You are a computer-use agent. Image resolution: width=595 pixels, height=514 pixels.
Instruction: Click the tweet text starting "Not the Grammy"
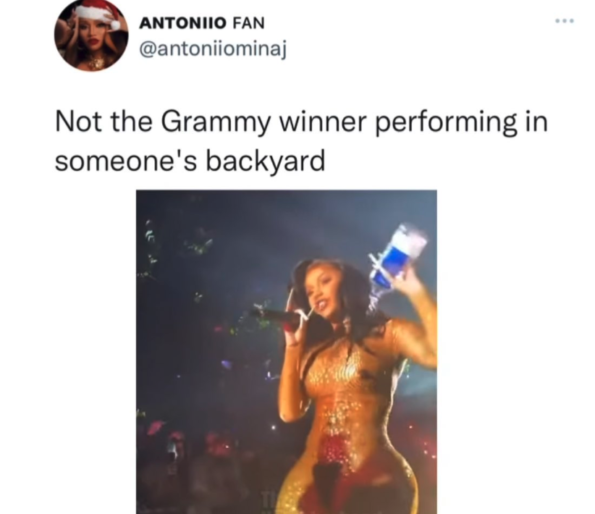302,141
